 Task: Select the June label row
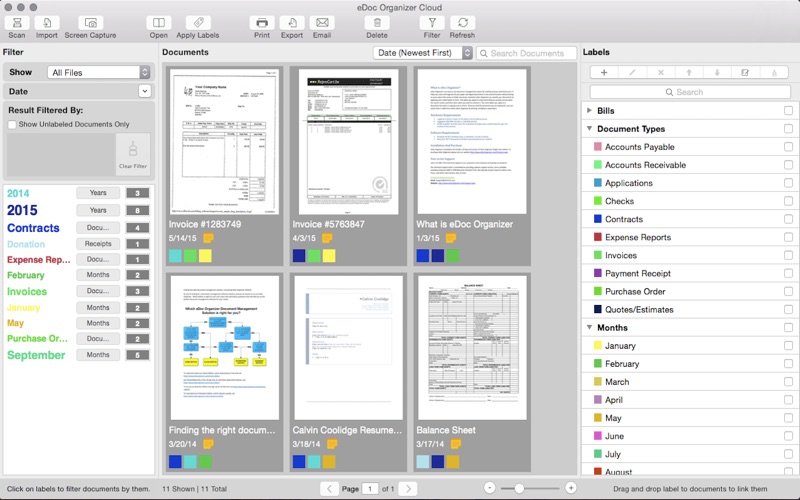point(690,436)
